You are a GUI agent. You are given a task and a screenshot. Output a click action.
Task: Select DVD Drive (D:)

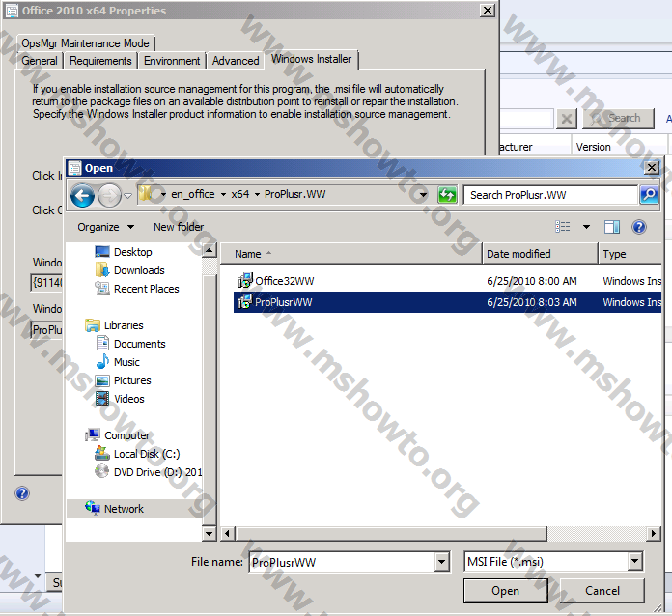tap(157, 472)
